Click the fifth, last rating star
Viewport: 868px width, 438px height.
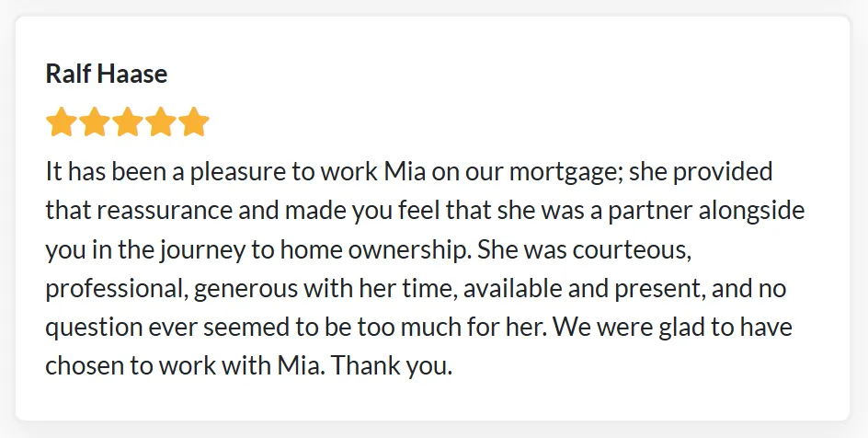(x=194, y=121)
